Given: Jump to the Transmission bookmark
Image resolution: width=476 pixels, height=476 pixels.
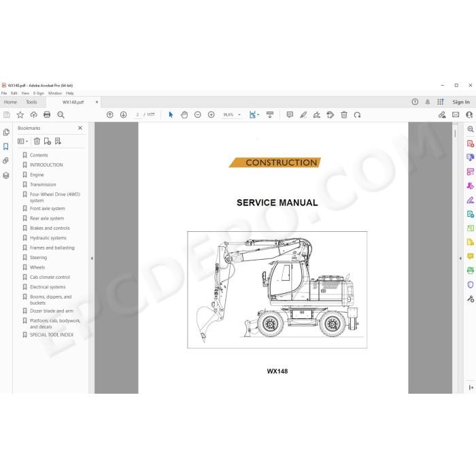Looking at the screenshot, I should point(43,184).
